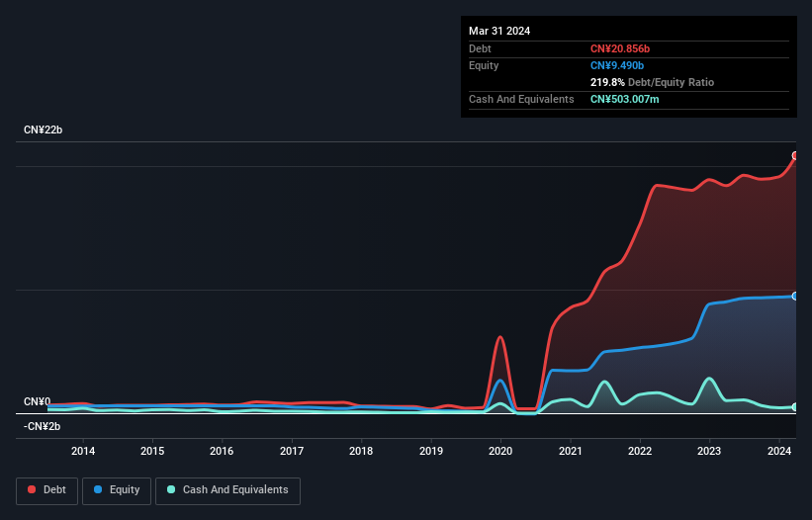
Task: Toggle the Equity series legend button
Action: [x=117, y=490]
